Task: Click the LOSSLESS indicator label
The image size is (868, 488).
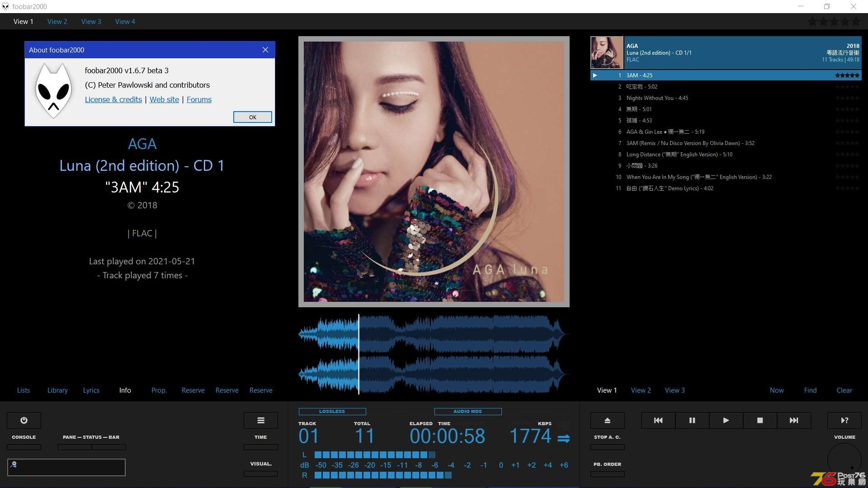Action: [x=332, y=412]
